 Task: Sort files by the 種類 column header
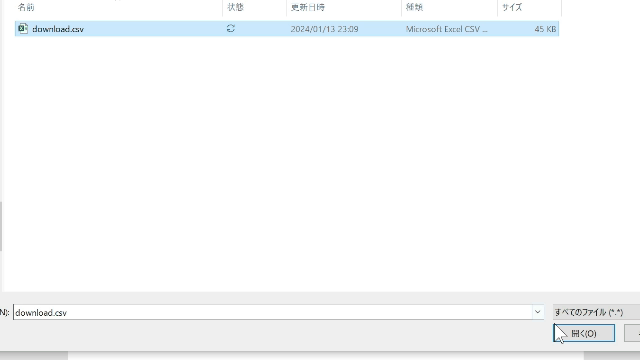tap(414, 7)
